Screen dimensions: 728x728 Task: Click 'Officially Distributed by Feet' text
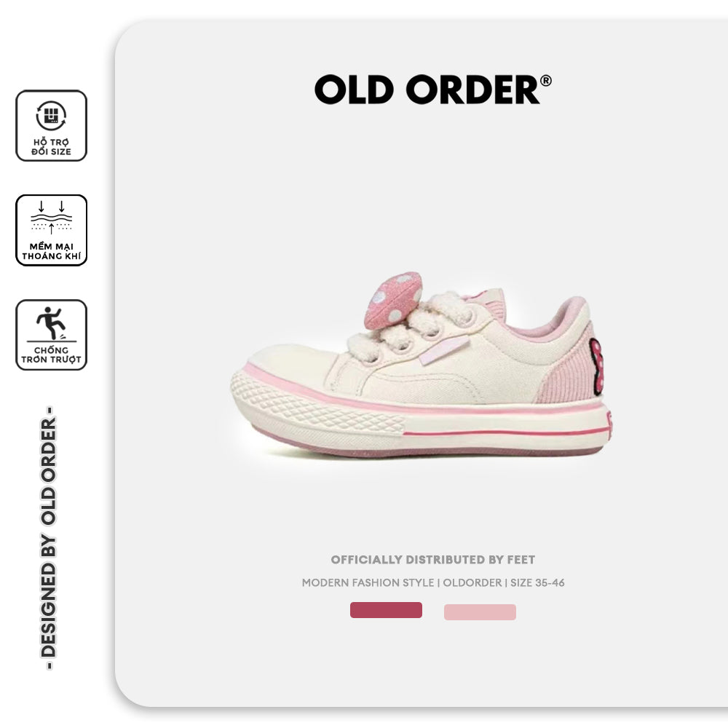[x=432, y=559]
